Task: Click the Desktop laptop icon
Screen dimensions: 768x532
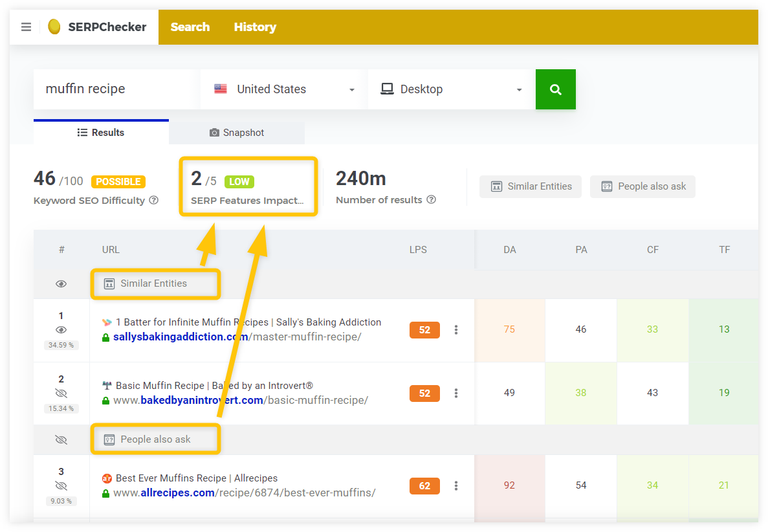Action: (x=387, y=89)
